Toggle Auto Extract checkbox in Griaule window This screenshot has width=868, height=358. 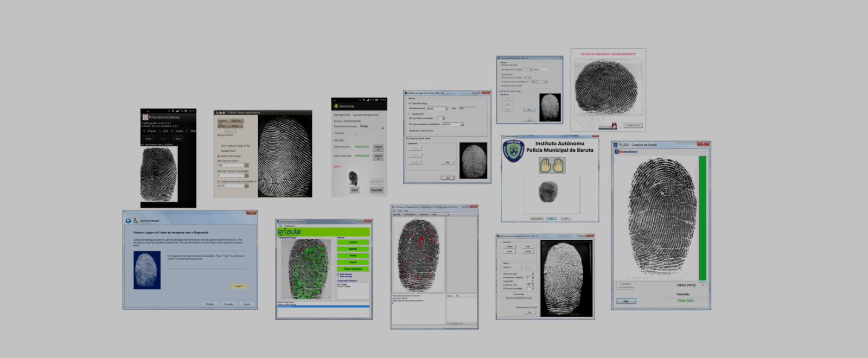tap(339, 274)
